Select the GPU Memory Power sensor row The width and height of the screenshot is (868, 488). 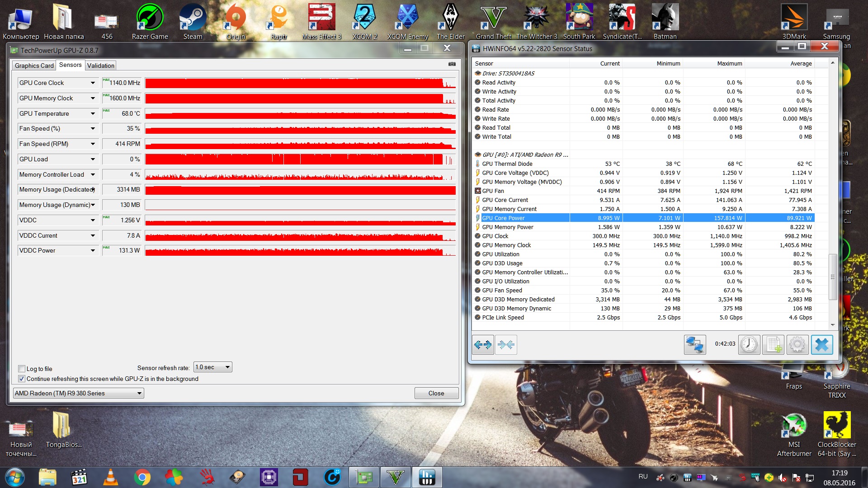pyautogui.click(x=507, y=227)
